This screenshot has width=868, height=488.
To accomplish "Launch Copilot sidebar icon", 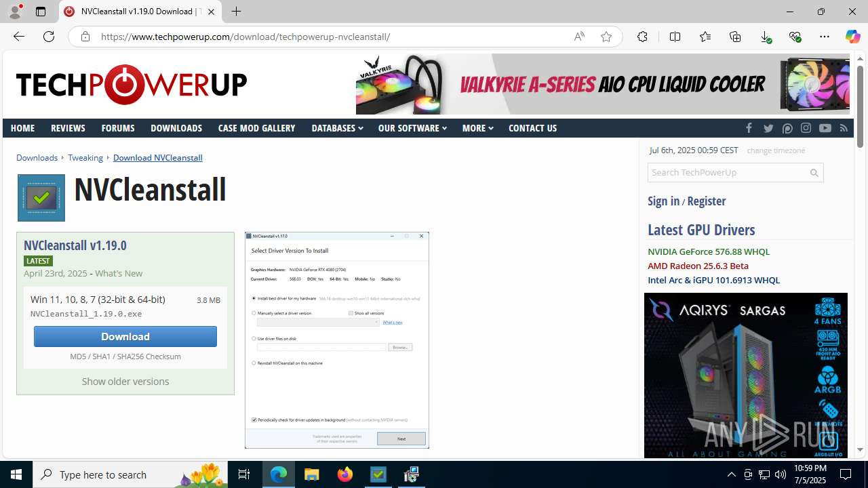I will [x=852, y=37].
